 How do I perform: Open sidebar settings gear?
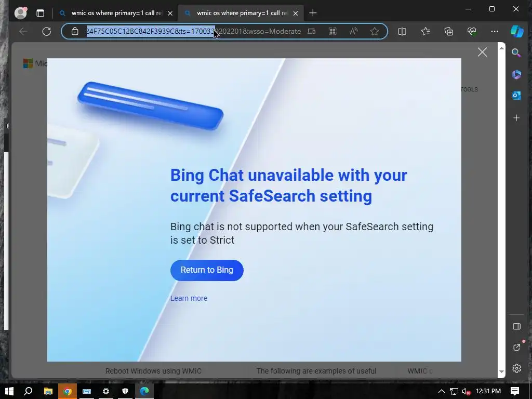[x=516, y=368]
